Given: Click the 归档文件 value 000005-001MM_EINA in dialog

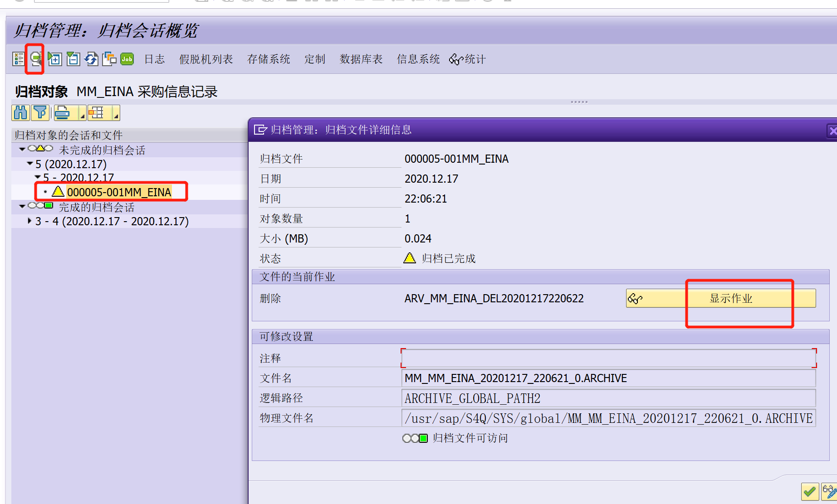Looking at the screenshot, I should click(x=456, y=159).
